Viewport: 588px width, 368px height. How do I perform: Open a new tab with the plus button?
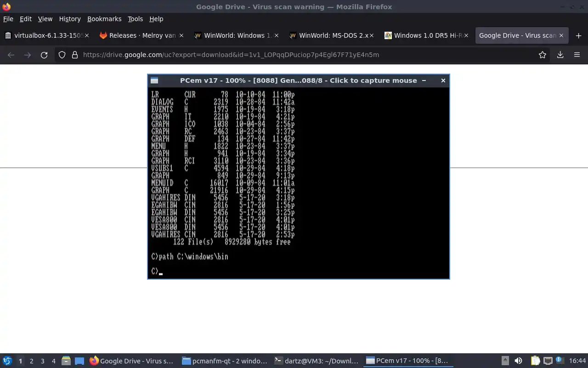pyautogui.click(x=578, y=35)
